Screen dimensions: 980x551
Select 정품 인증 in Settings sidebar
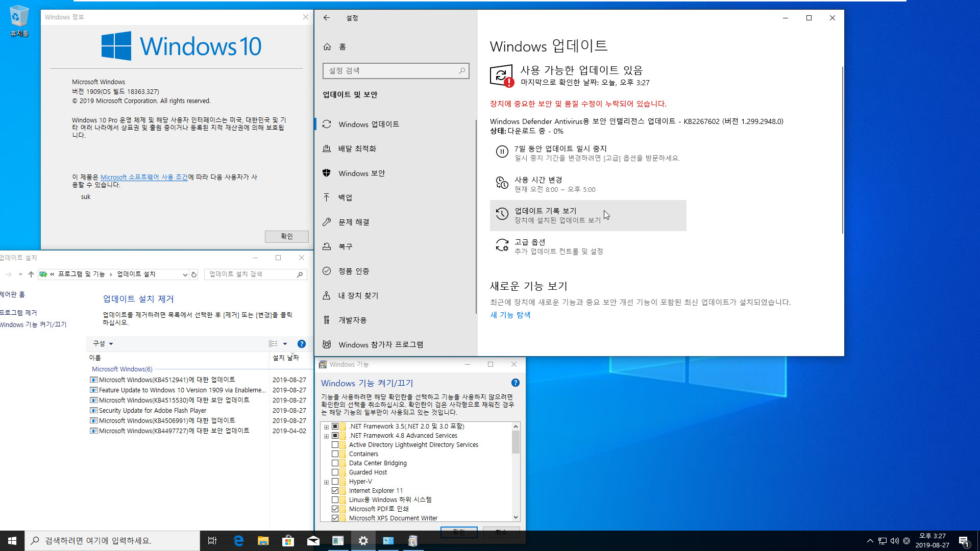point(395,271)
